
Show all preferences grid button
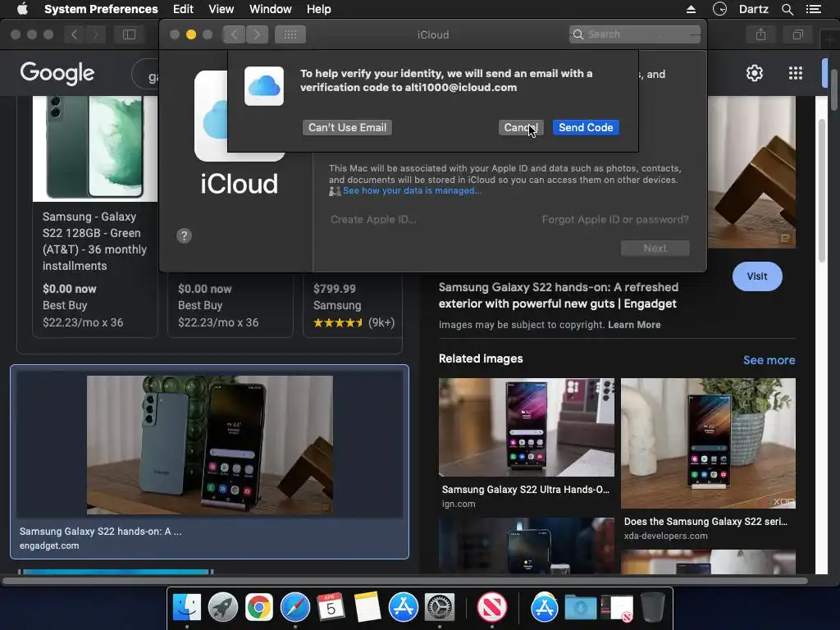coord(290,34)
